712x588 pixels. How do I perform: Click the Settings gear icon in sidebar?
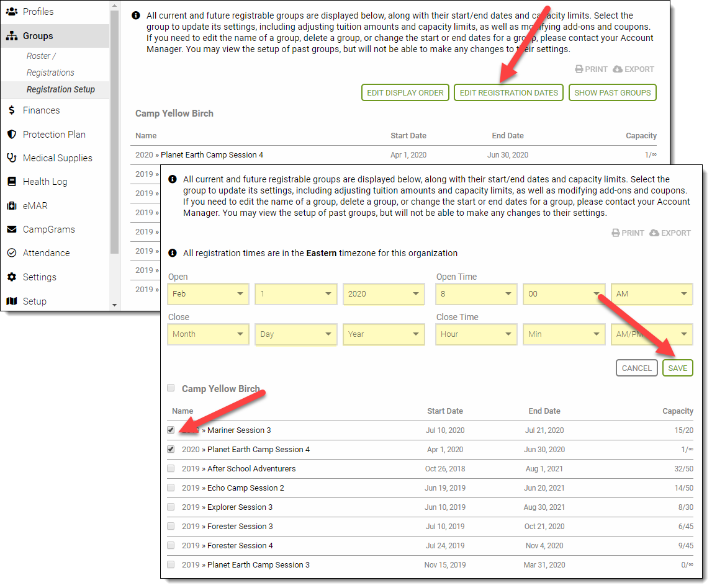(11, 277)
